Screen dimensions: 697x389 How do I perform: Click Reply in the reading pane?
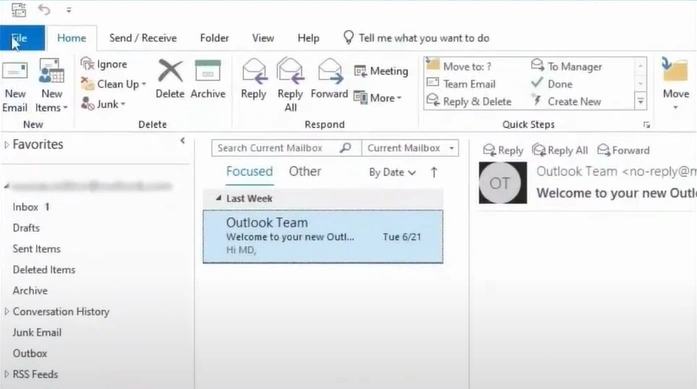coord(503,150)
